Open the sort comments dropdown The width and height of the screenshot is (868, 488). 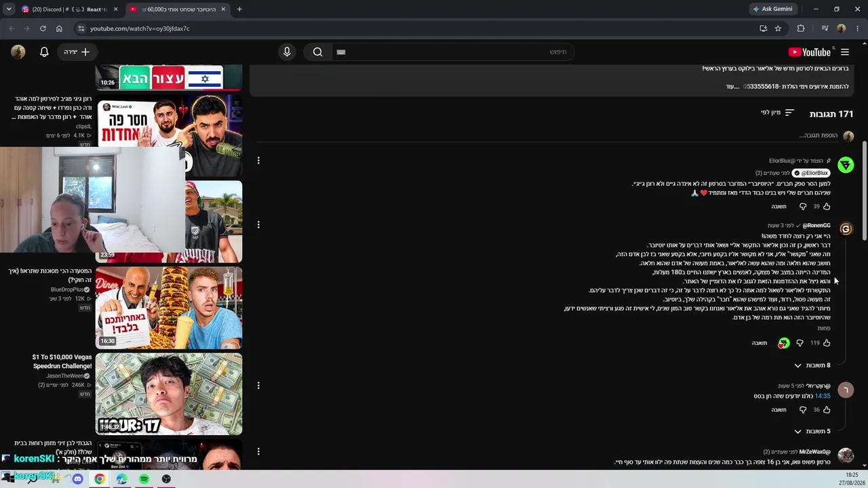coord(777,113)
